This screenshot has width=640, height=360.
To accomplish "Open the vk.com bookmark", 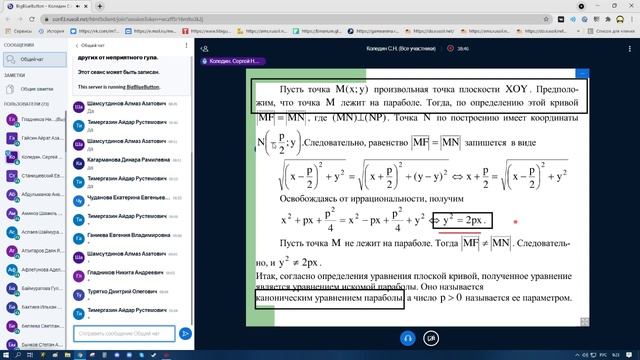I will pos(95,31).
